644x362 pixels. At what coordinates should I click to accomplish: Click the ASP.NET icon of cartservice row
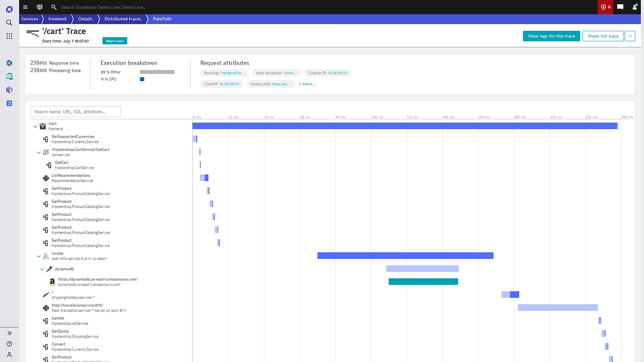pyautogui.click(x=46, y=152)
